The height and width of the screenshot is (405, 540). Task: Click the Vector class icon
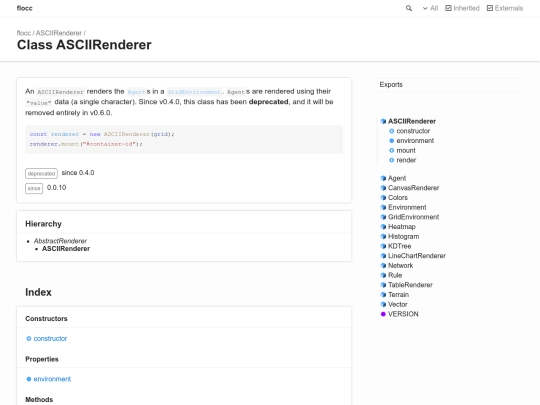(383, 304)
